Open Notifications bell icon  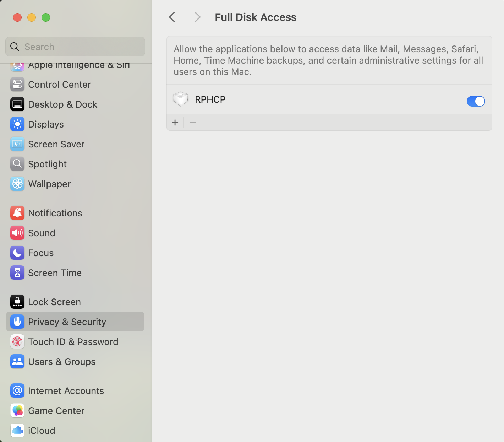tap(17, 213)
